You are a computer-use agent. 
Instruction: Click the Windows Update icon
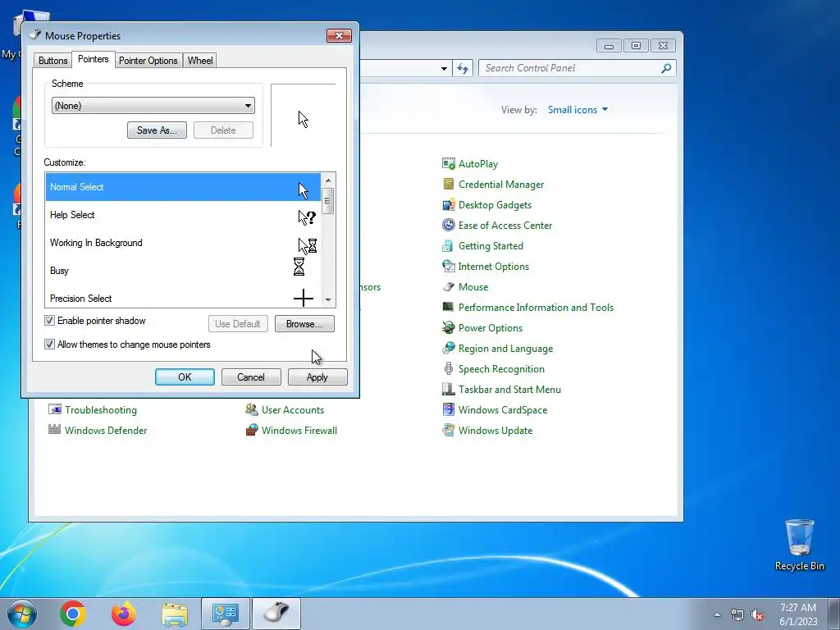coord(449,430)
